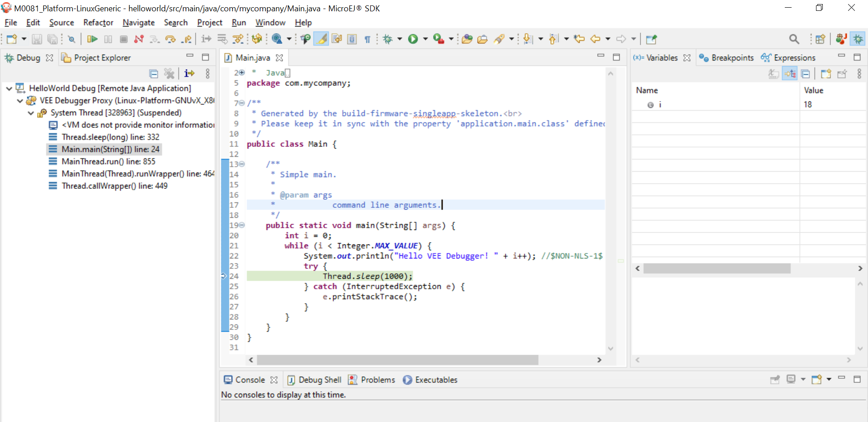The image size is (868, 422).
Task: Pin the Main.java editor
Action: [651, 39]
